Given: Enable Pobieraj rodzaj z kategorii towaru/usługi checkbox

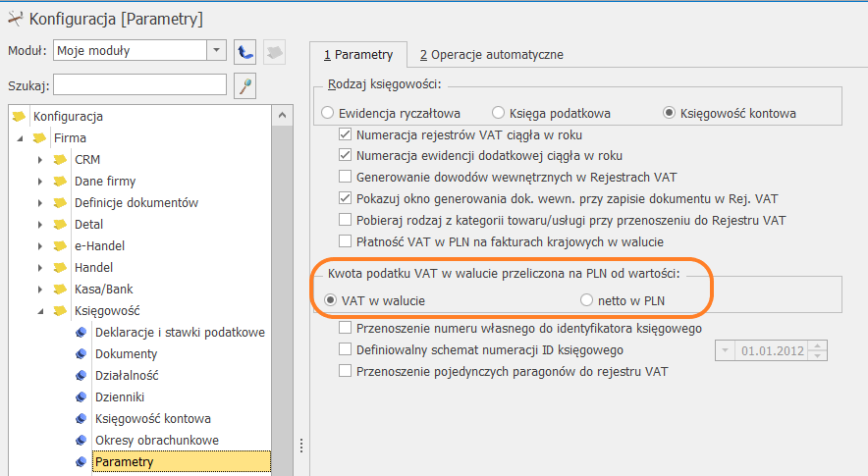Looking at the screenshot, I should click(x=345, y=220).
